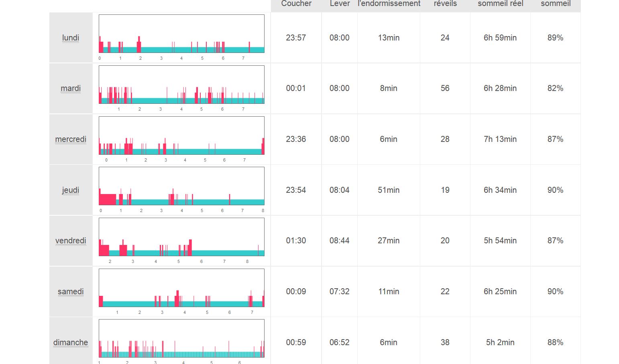Click the jeudi sleep chart

(x=181, y=186)
